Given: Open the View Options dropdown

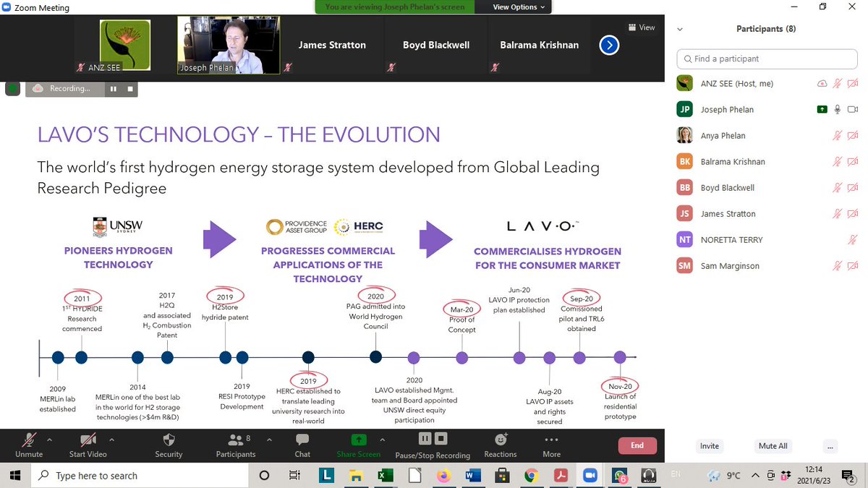Looking at the screenshot, I should tap(520, 7).
